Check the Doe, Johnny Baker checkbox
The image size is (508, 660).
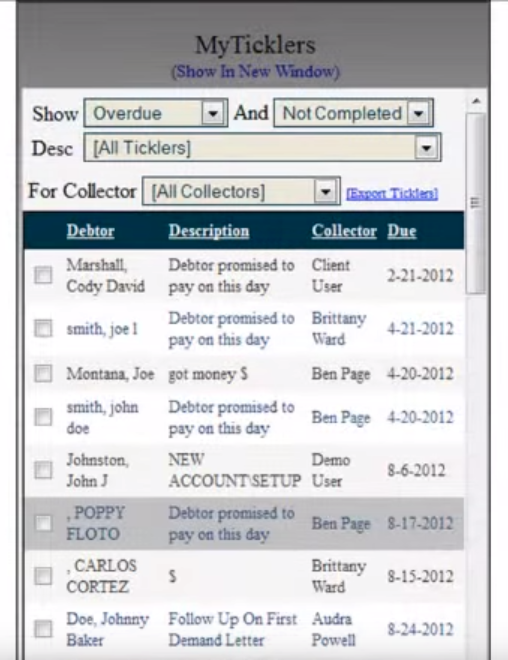(x=43, y=629)
